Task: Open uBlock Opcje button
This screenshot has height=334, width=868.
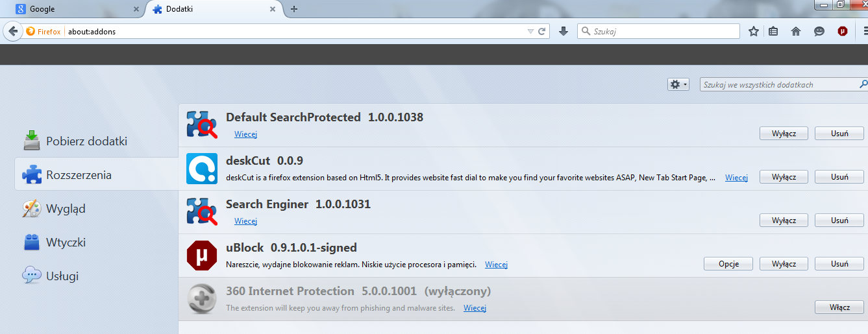Action: (x=728, y=264)
